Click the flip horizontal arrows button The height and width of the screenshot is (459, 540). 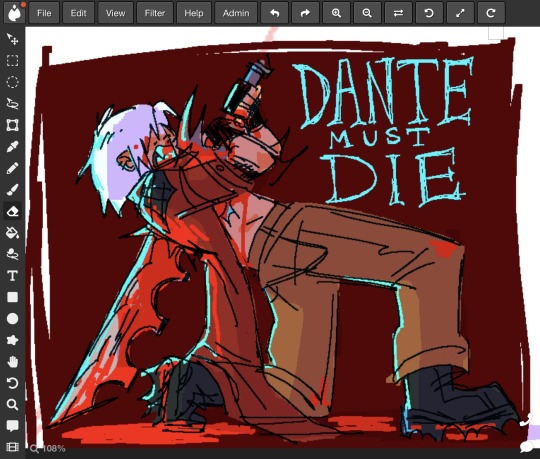(398, 13)
